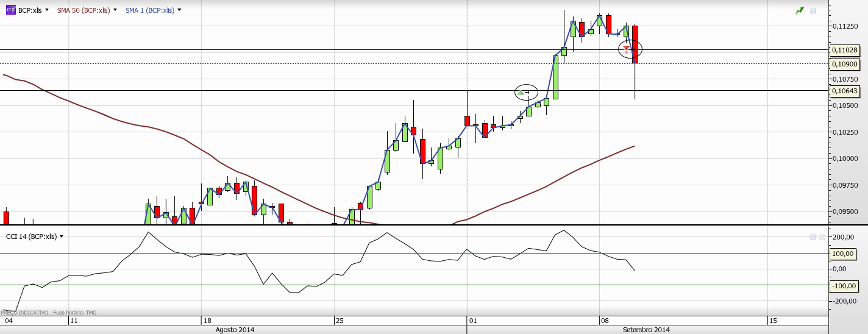Image resolution: width=868 pixels, height=334 pixels.
Task: Click the green trade lightning icon
Action: (800, 11)
